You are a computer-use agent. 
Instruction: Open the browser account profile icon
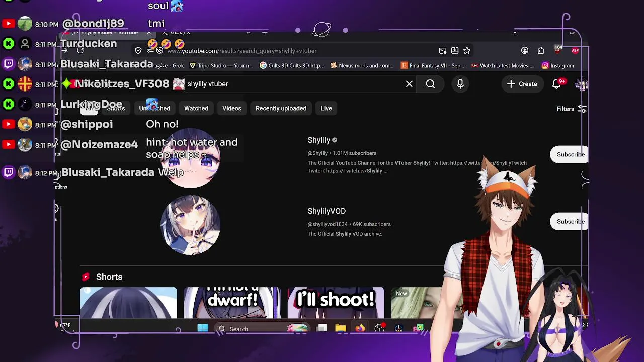tap(525, 50)
